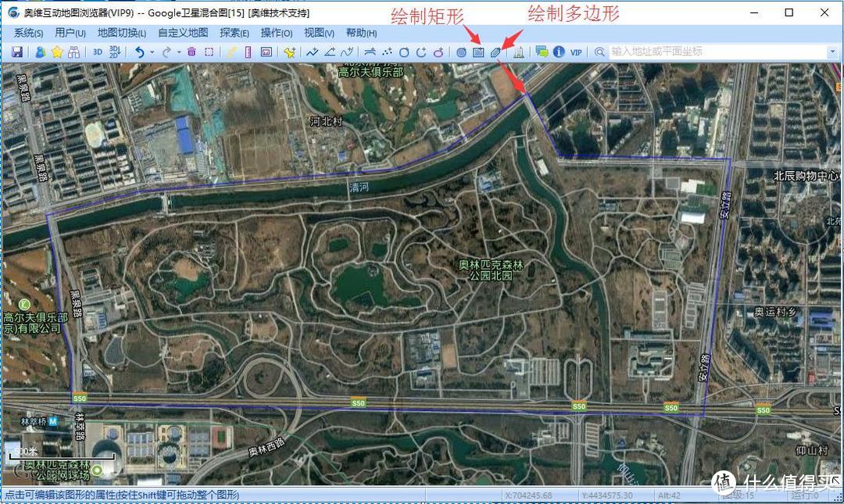Expand the Undo history dropdown arrow
Screen dimensions: 844x504
[152, 52]
